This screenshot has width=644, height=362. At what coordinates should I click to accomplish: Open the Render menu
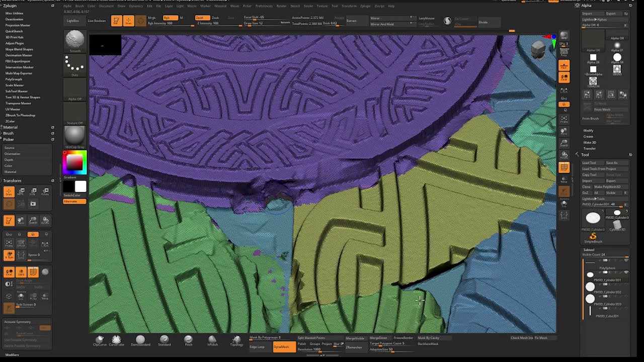(x=281, y=6)
